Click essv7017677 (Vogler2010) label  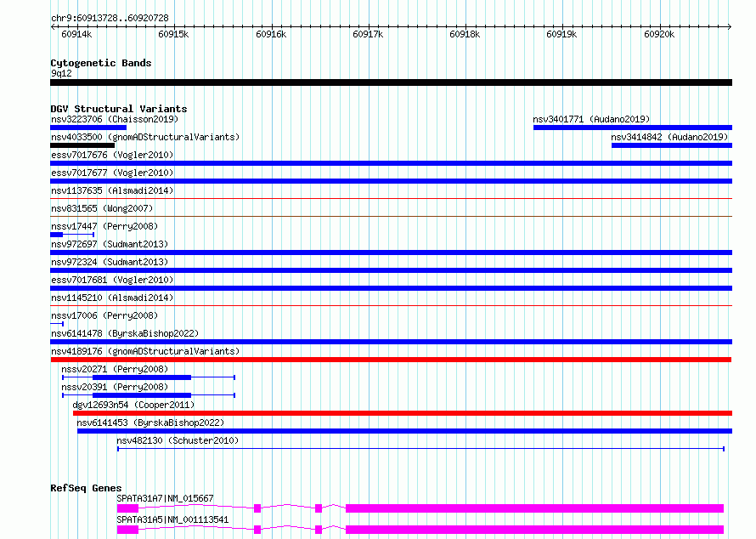[112, 173]
